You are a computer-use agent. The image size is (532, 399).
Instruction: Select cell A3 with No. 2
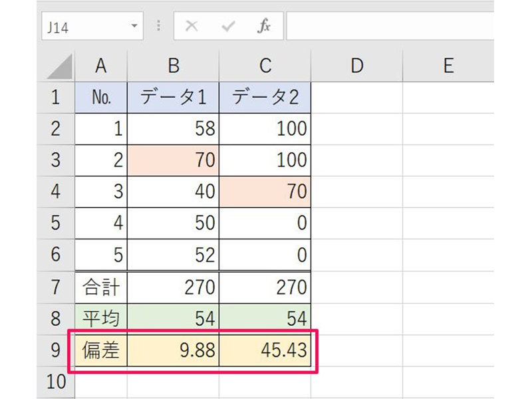click(x=101, y=160)
